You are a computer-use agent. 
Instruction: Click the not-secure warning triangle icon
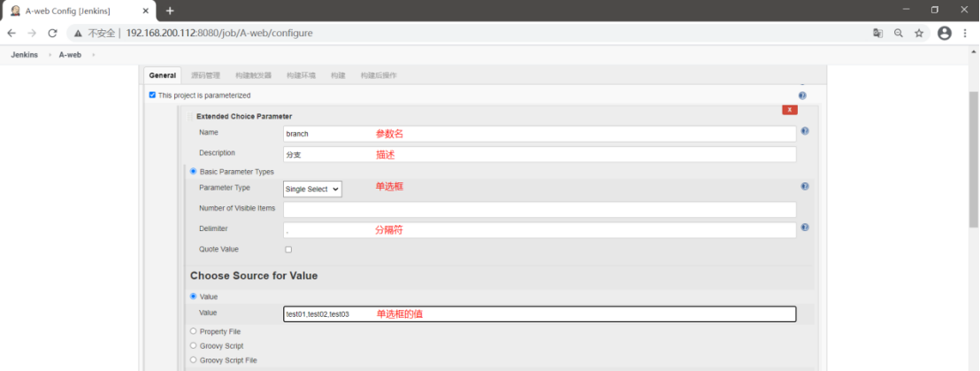pyautogui.click(x=78, y=33)
